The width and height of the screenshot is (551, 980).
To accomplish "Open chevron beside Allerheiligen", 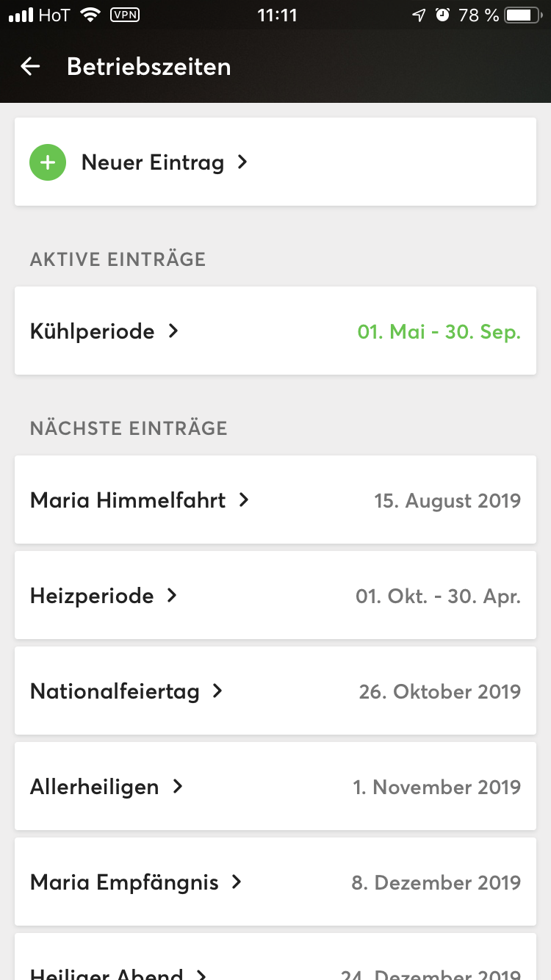I will 177,787.
